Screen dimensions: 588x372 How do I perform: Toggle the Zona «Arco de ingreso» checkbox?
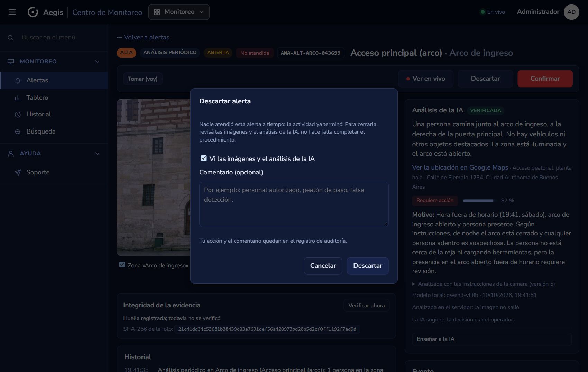122,265
